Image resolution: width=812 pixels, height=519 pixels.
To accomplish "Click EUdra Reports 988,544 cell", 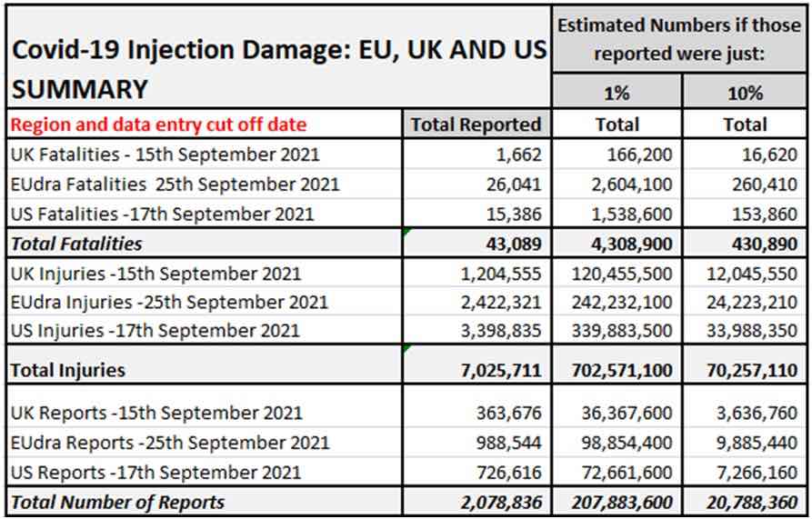I will [x=476, y=443].
